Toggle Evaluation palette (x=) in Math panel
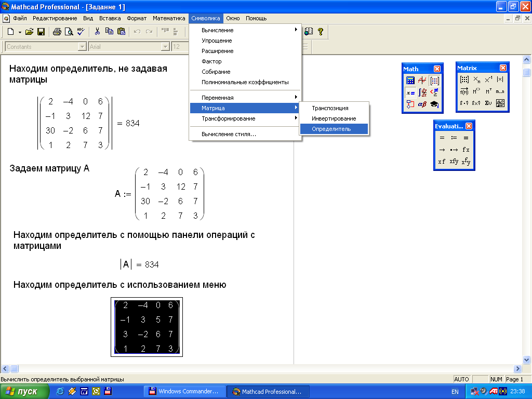The height and width of the screenshot is (399, 532). click(x=410, y=92)
